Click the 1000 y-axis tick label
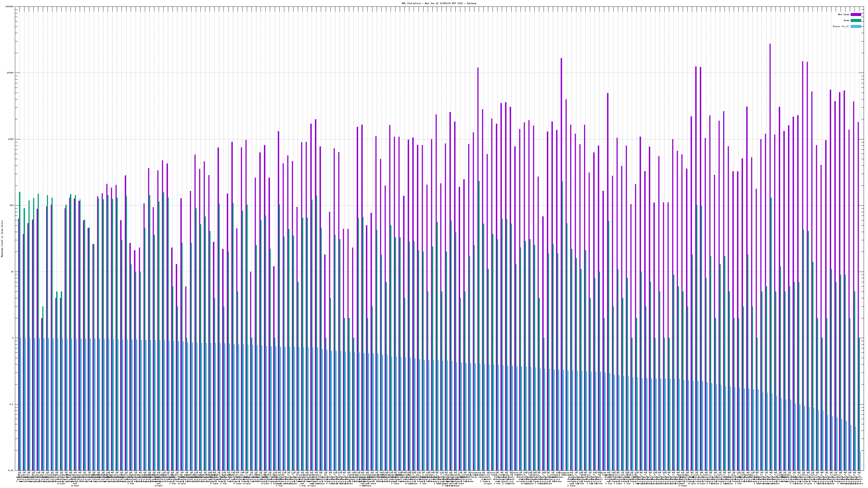Viewport: 868px width, 488px height. point(11,139)
